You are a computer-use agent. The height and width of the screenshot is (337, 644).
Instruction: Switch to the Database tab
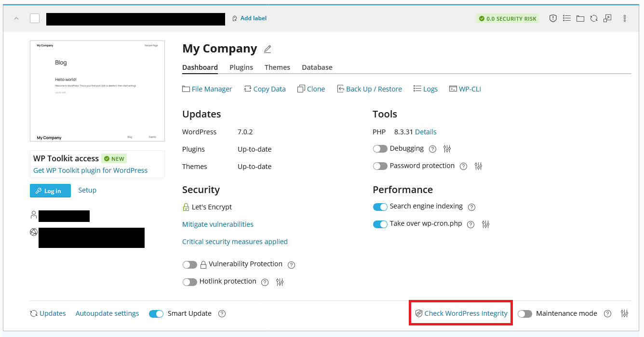click(x=317, y=67)
